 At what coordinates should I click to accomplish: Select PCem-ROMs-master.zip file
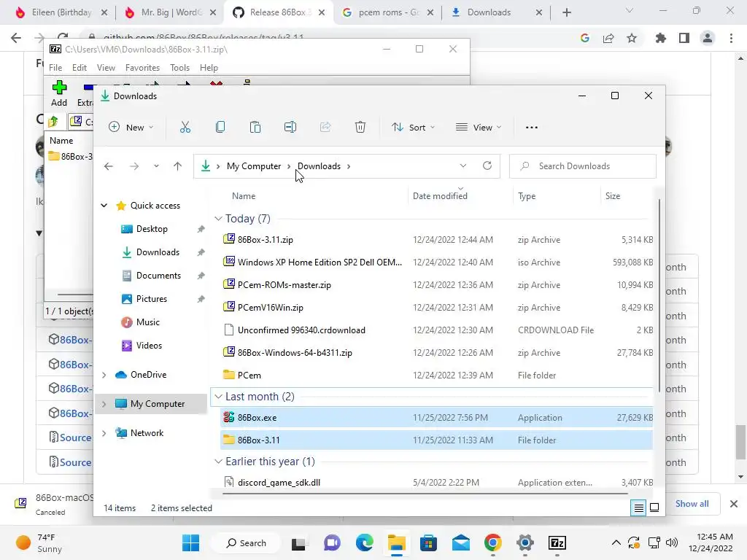[x=436, y=285]
